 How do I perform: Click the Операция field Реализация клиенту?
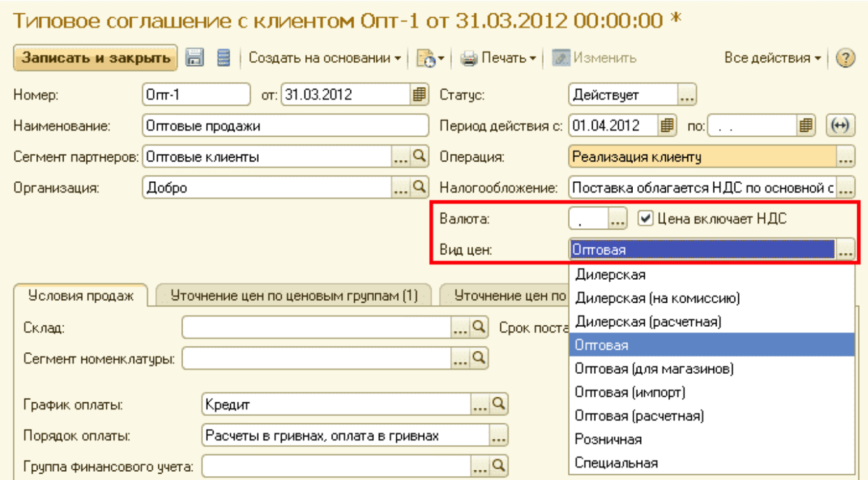pos(703,157)
